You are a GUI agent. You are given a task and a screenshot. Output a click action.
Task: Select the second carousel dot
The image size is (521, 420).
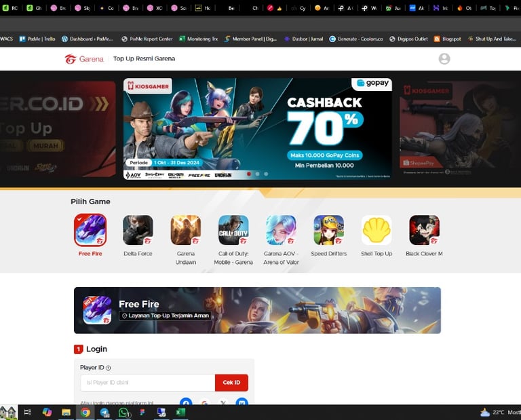258,174
